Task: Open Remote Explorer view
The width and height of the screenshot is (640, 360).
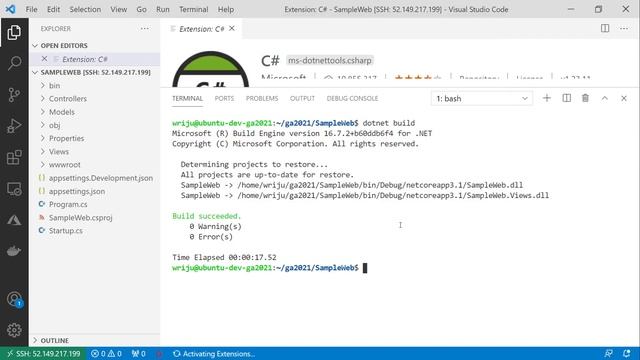Action: click(x=14, y=189)
